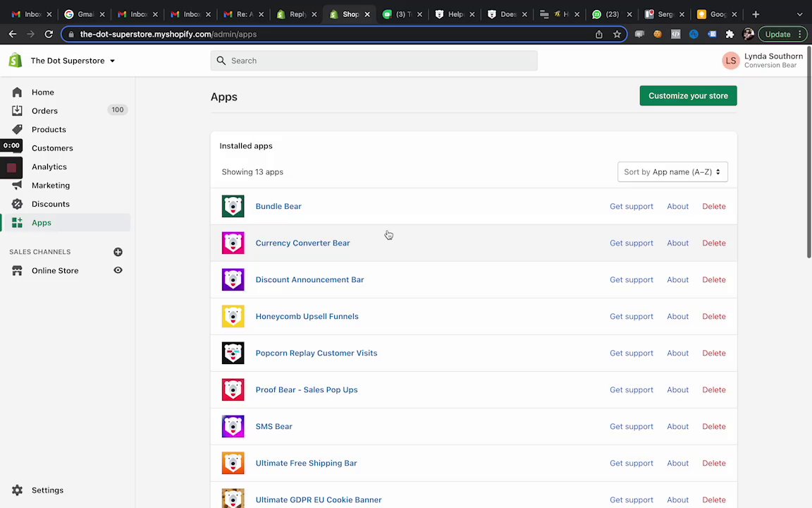Expand The Dot Superstore dropdown
This screenshot has height=508, width=812.
(73, 61)
